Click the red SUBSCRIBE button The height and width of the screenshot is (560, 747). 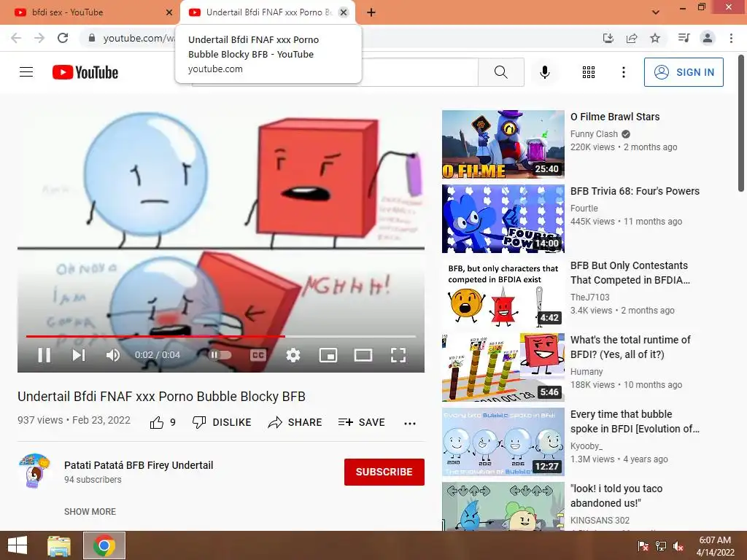pos(384,472)
